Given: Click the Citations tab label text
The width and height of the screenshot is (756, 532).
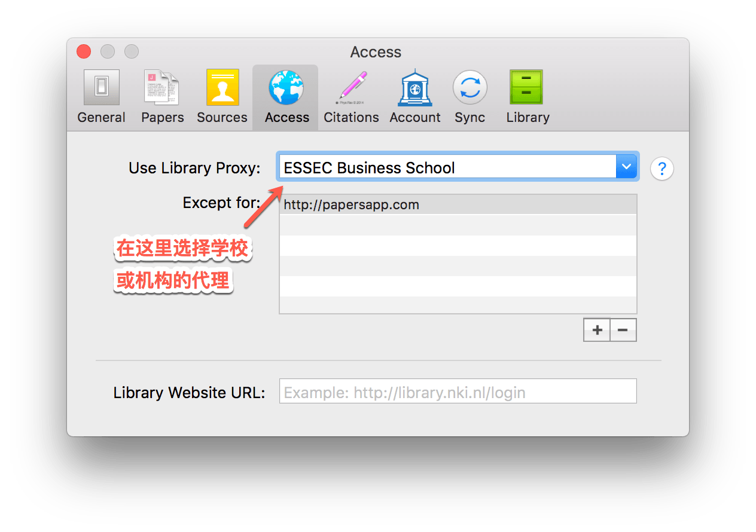Looking at the screenshot, I should (351, 117).
